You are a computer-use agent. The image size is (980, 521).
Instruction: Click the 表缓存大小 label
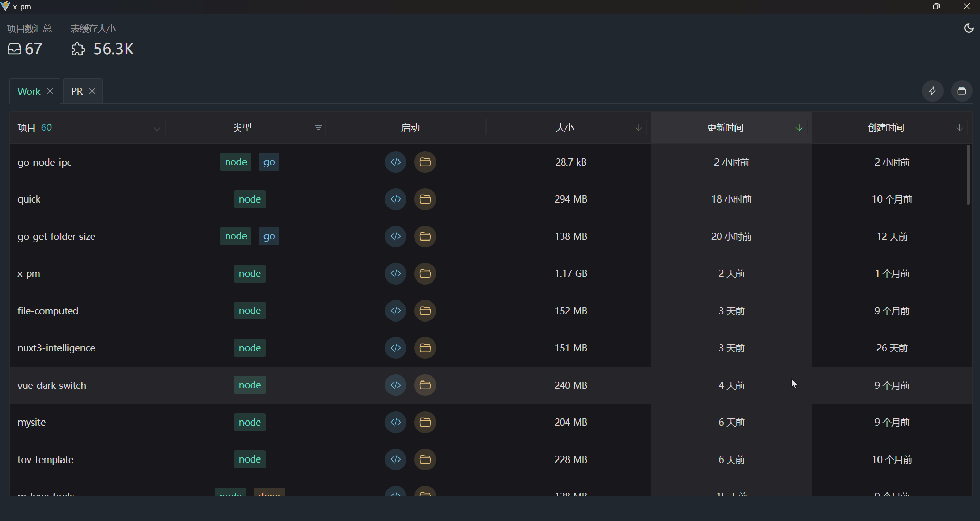93,28
